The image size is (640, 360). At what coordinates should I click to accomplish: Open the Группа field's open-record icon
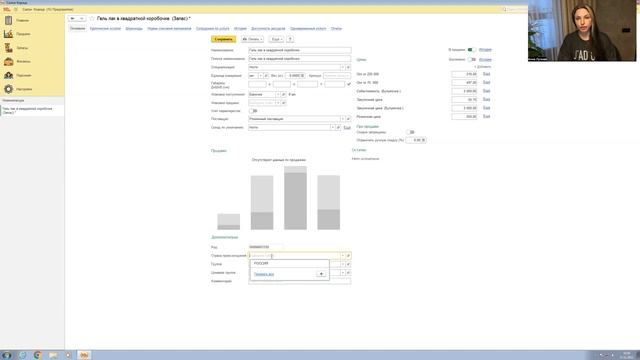[348, 264]
